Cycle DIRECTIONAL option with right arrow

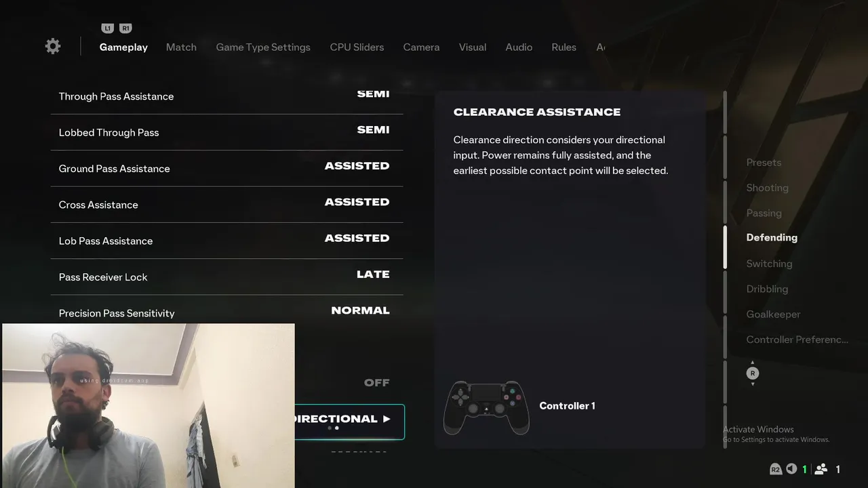tap(387, 419)
